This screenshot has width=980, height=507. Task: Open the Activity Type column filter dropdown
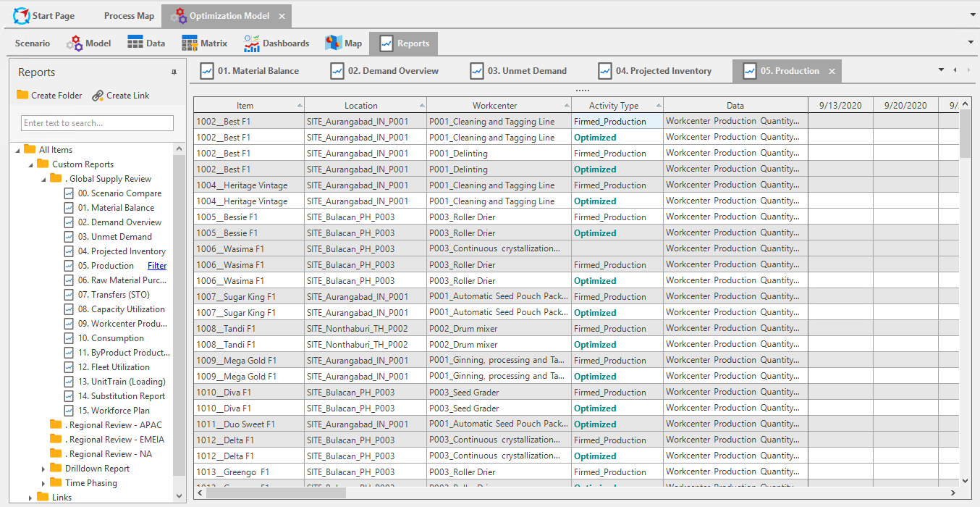(x=659, y=106)
